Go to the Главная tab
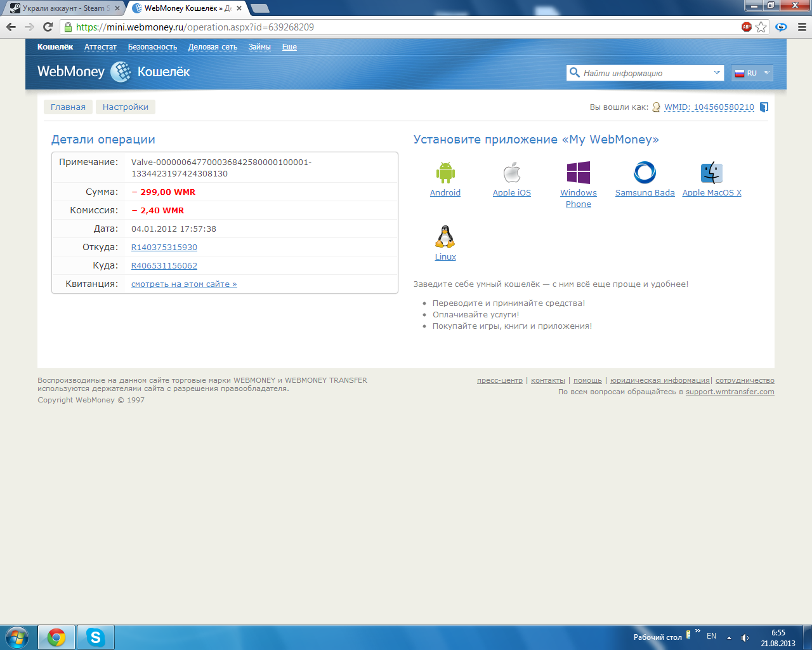This screenshot has width=812, height=650. pos(68,107)
